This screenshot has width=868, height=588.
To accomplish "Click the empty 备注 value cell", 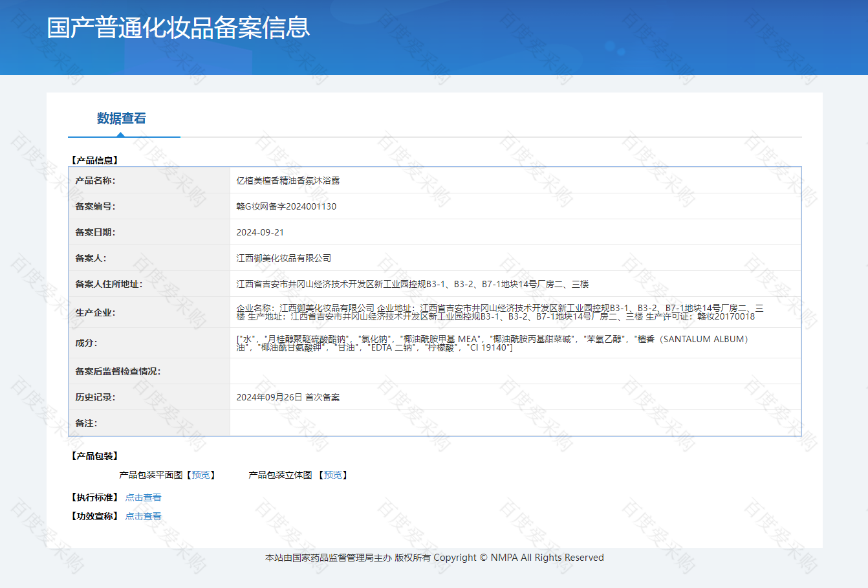I will (x=515, y=423).
